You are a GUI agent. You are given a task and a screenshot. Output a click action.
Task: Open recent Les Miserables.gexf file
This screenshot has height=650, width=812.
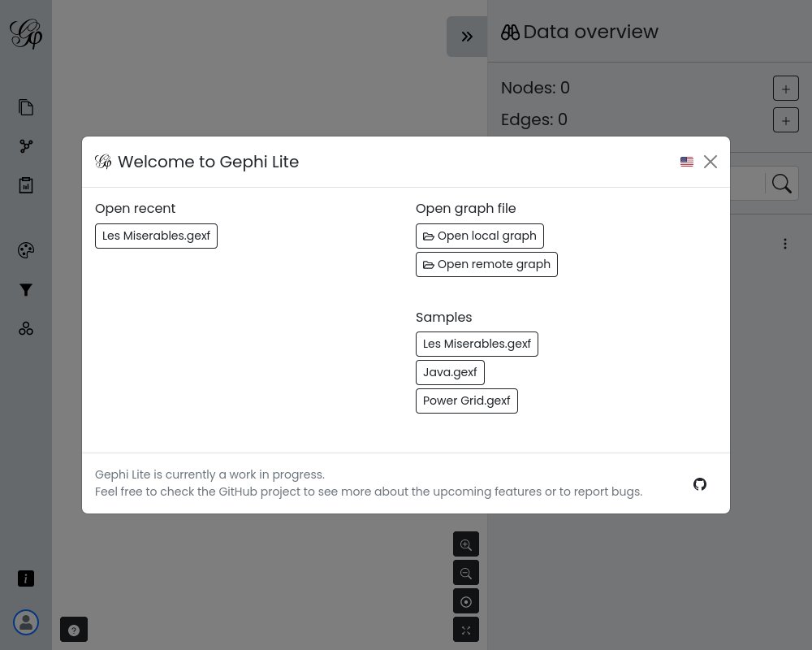pyautogui.click(x=157, y=236)
